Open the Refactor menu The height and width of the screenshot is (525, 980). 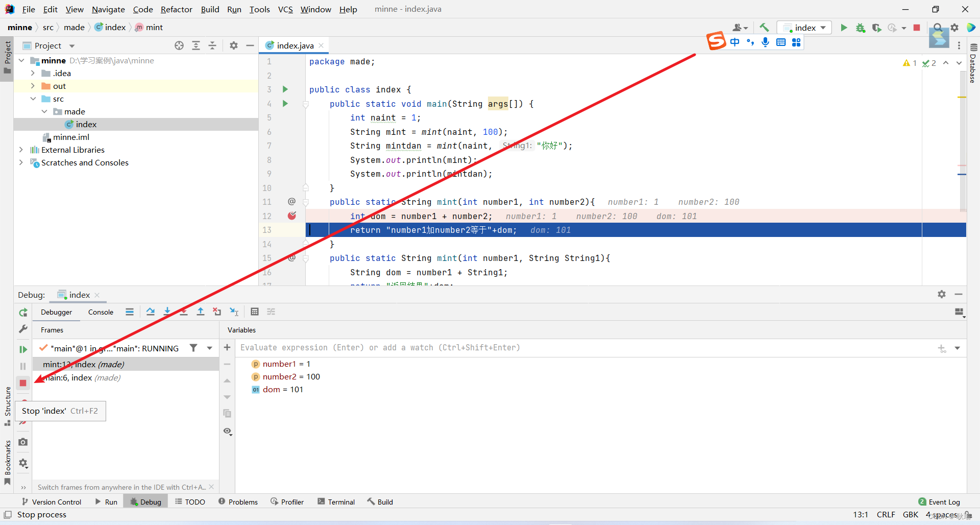click(x=176, y=9)
